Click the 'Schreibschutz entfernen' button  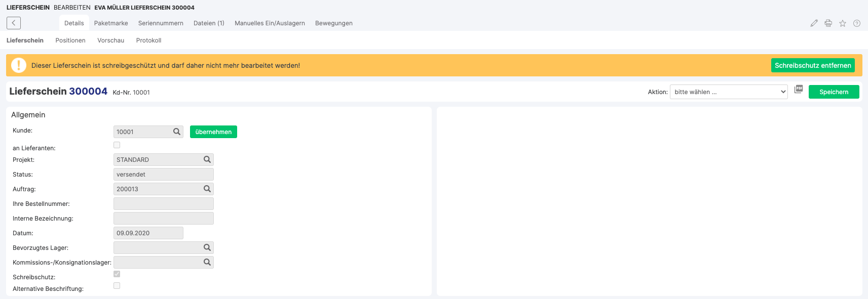click(812, 65)
